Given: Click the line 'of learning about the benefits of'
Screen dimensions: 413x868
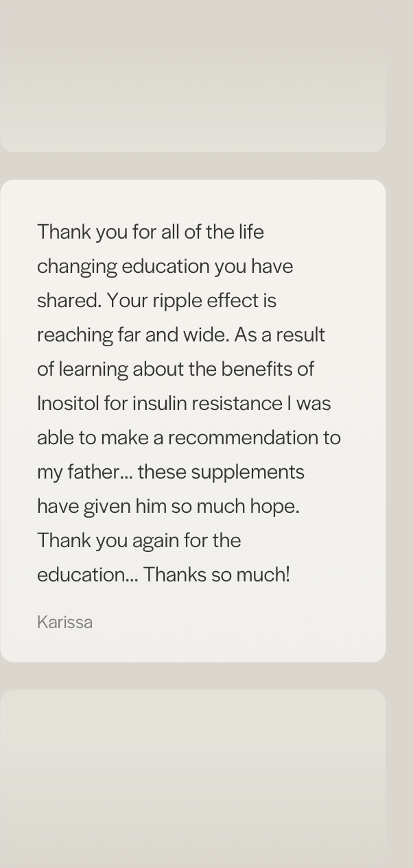Looking at the screenshot, I should click(176, 369).
